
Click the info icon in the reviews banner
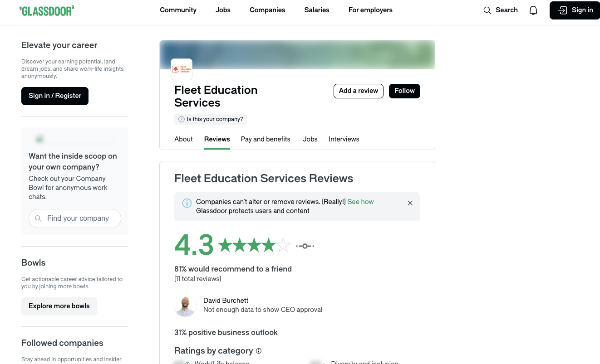tap(187, 203)
